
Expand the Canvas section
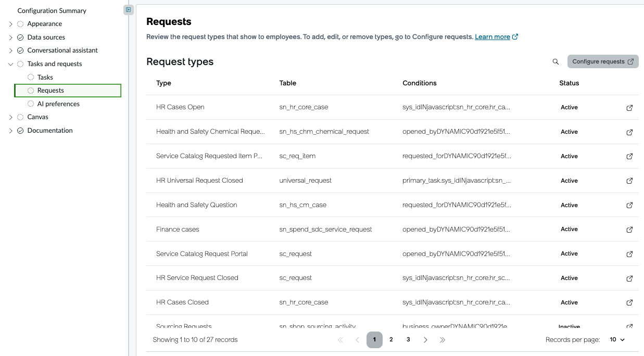pos(11,117)
